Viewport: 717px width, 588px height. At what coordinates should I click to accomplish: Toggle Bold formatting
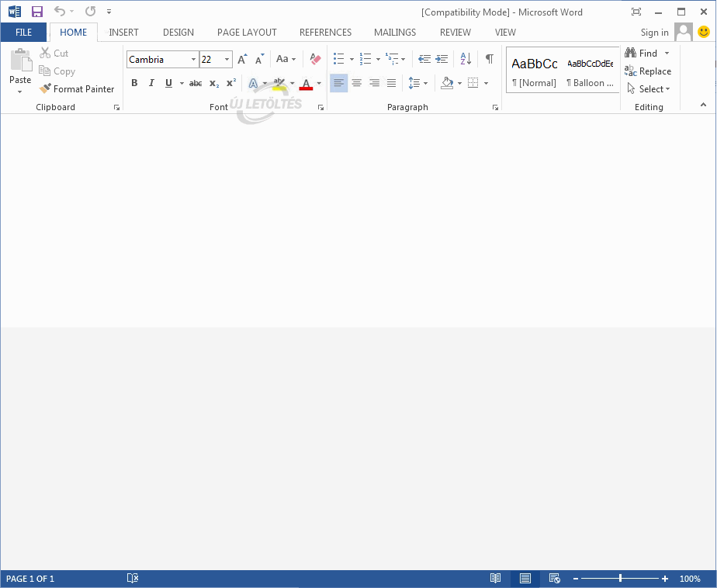pyautogui.click(x=134, y=83)
